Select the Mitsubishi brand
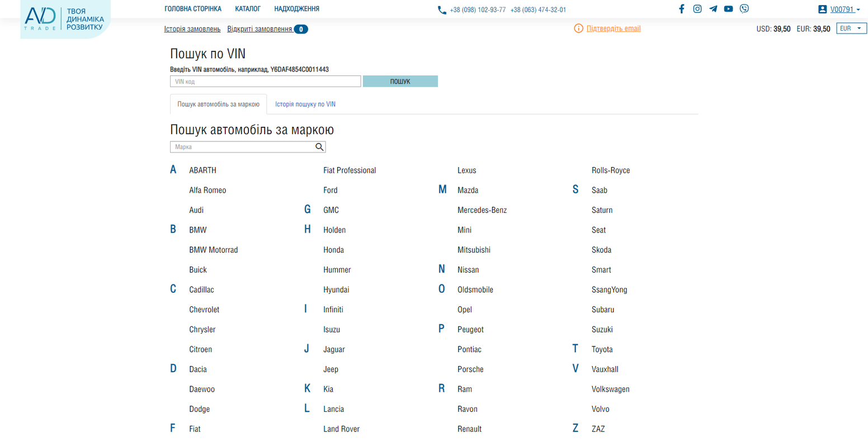 coord(474,250)
